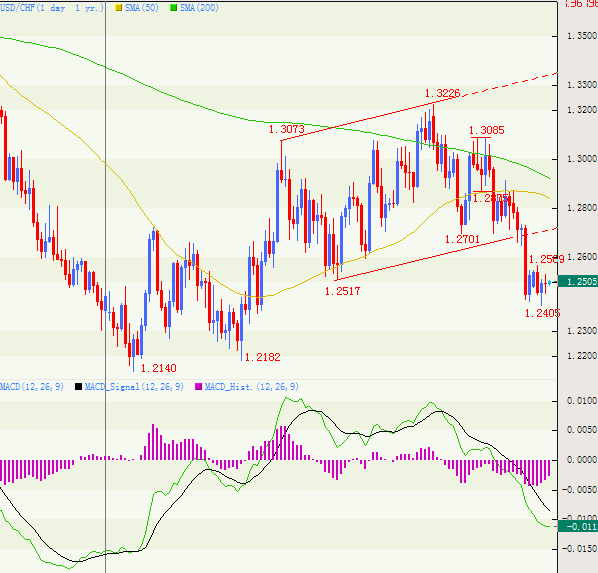598x573 pixels.
Task: Click the 1.2300 price axis label
Action: (582, 331)
